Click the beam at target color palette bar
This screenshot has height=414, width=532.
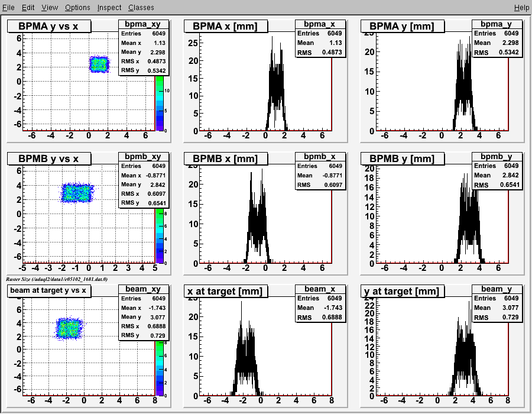click(x=160, y=368)
